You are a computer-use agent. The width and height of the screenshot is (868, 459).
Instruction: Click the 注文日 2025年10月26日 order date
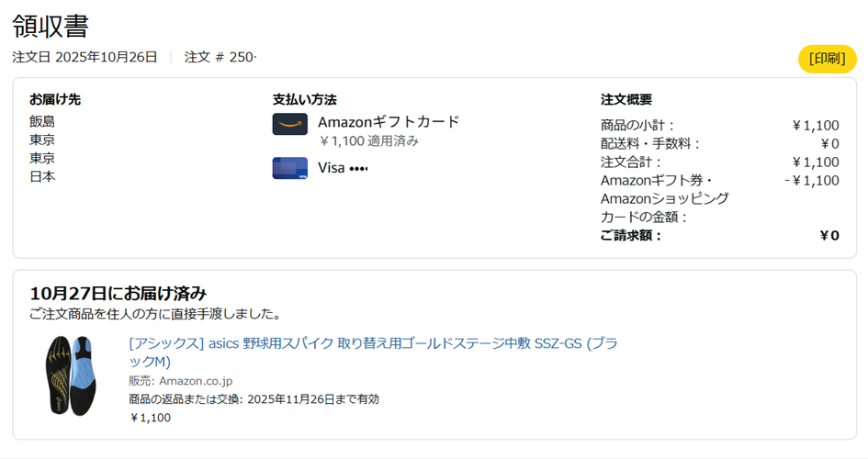tap(85, 57)
